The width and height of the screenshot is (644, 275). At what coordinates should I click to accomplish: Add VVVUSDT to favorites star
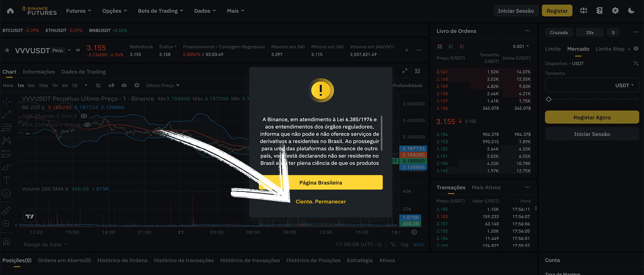tap(7, 50)
